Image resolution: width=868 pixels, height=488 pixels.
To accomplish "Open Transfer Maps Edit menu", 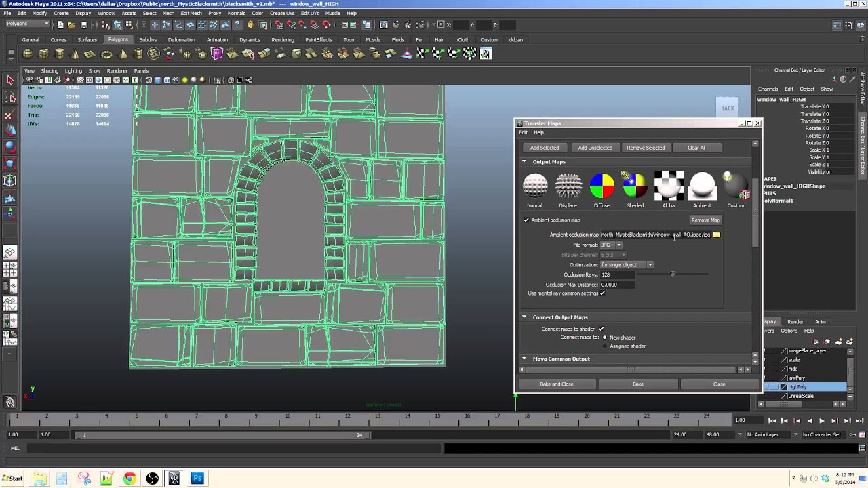I will [x=524, y=133].
